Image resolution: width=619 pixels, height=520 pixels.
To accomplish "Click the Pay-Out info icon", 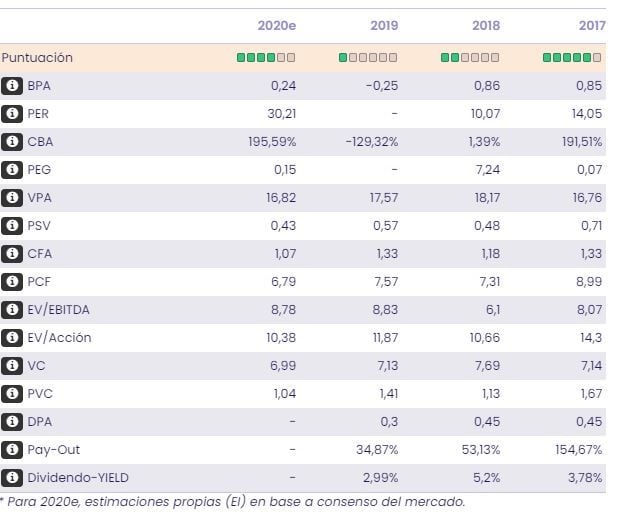I will [x=13, y=450].
